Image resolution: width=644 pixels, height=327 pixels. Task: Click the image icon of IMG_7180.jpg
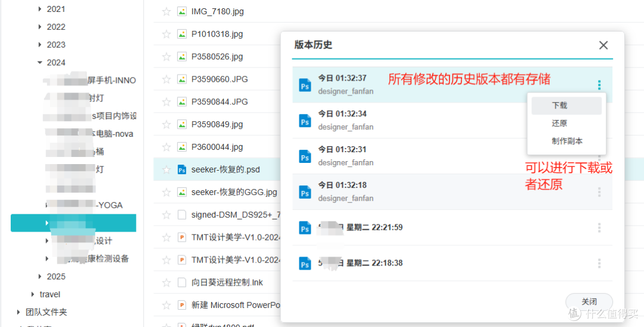click(181, 11)
